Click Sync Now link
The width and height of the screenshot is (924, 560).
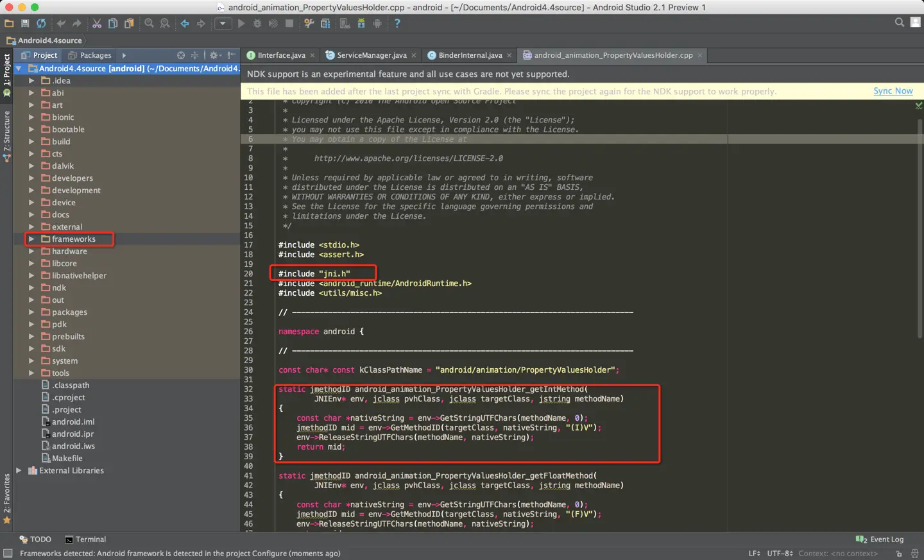[x=893, y=91]
